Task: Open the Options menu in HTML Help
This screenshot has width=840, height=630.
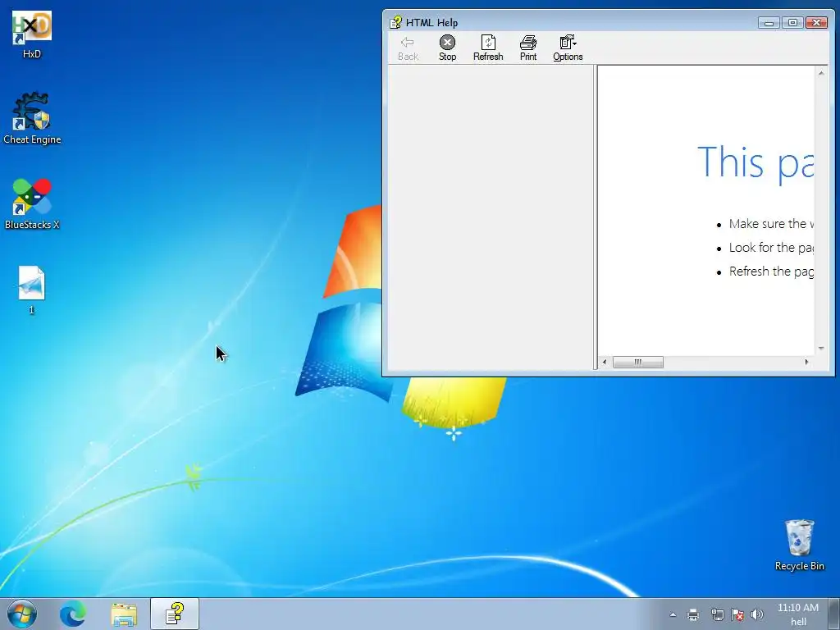Action: [x=568, y=48]
